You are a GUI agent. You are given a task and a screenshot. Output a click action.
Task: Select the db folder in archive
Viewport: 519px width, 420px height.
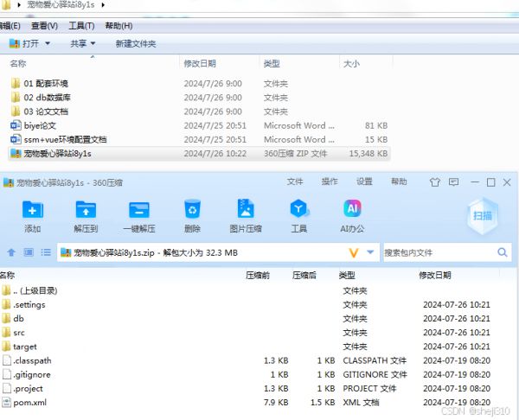tap(13, 319)
